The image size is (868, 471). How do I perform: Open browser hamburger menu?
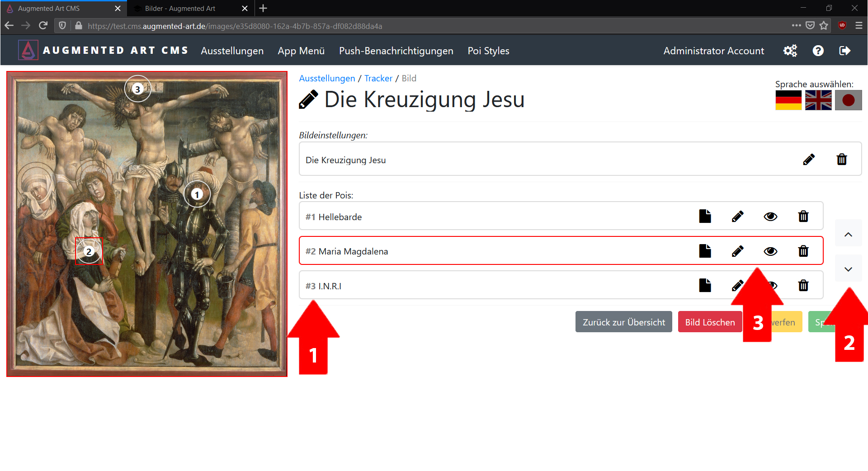click(859, 26)
